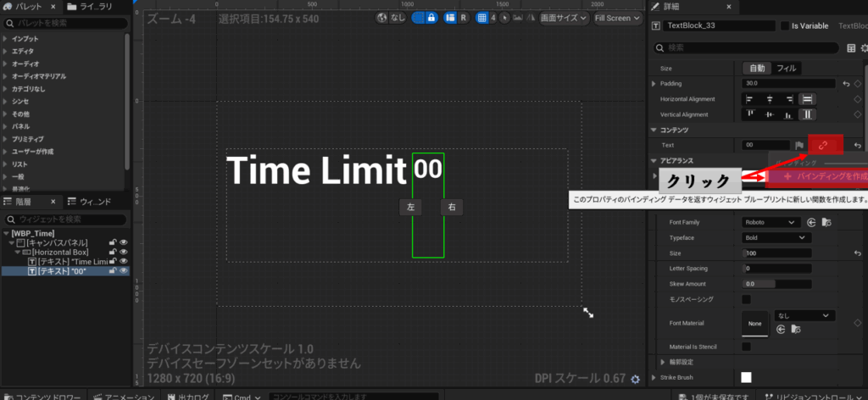Select horizontal Fill alignment icon
Image resolution: width=868 pixels, height=400 pixels.
click(x=808, y=99)
